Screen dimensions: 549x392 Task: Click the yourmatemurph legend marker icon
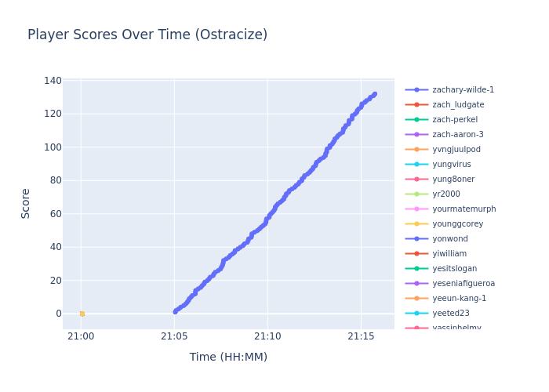[x=416, y=209]
